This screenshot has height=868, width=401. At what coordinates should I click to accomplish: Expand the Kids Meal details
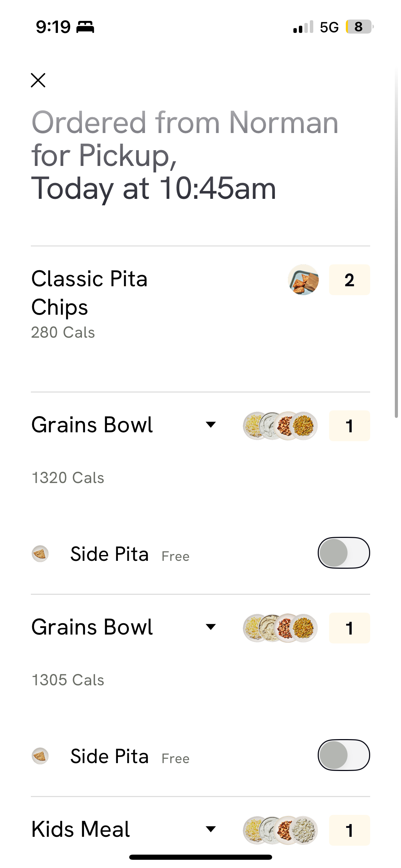coord(210,829)
